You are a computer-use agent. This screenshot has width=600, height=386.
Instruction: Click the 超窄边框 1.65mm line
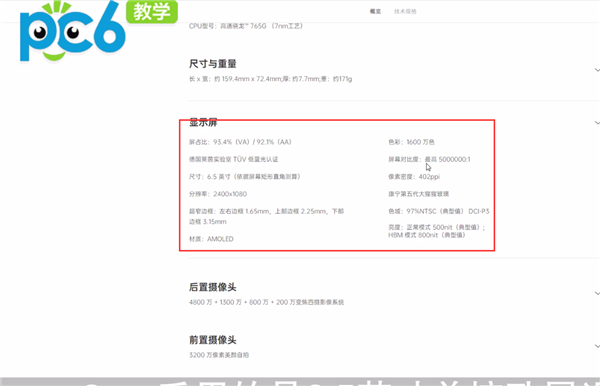[266, 217]
